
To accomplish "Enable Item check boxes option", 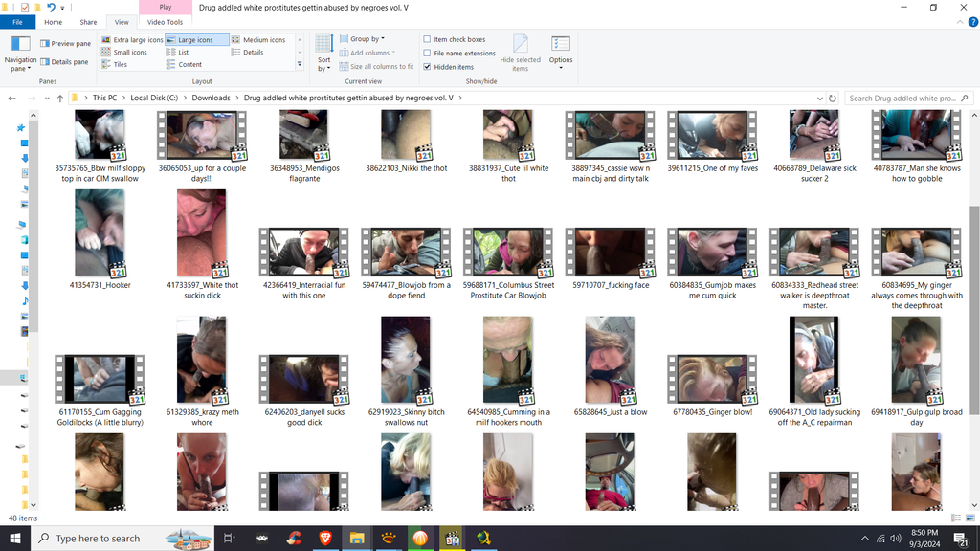I will (x=427, y=40).
